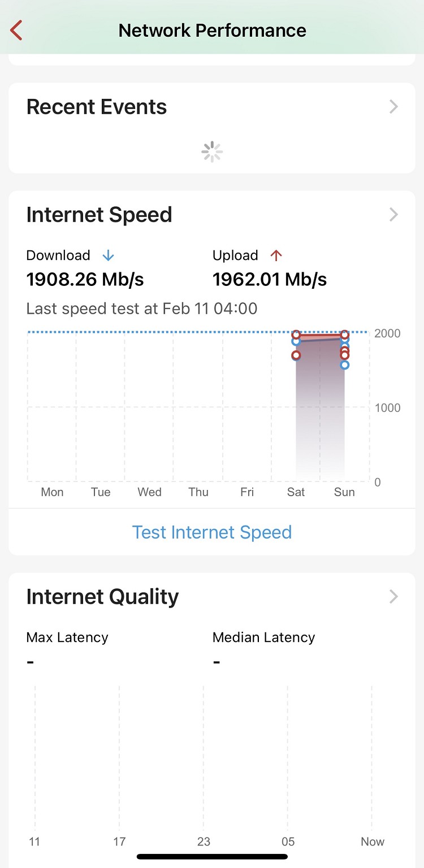Tap the Internet Quality heading
424x868 pixels.
[103, 597]
